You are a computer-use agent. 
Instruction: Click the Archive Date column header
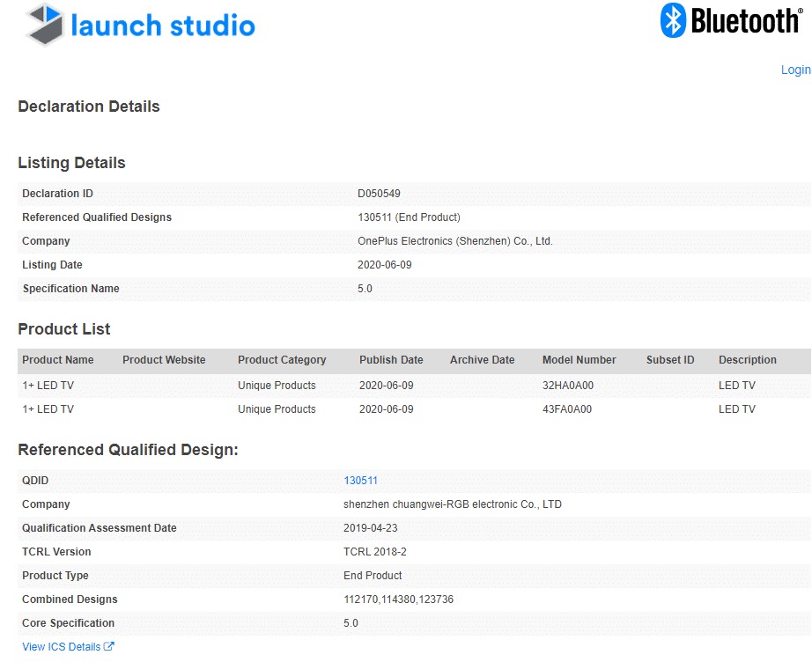click(482, 360)
